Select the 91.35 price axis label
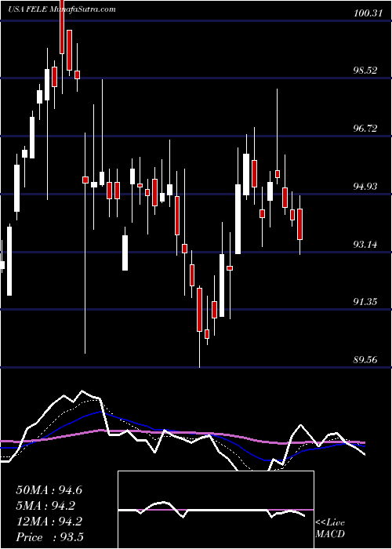The height and width of the screenshot is (549, 392). tap(366, 302)
